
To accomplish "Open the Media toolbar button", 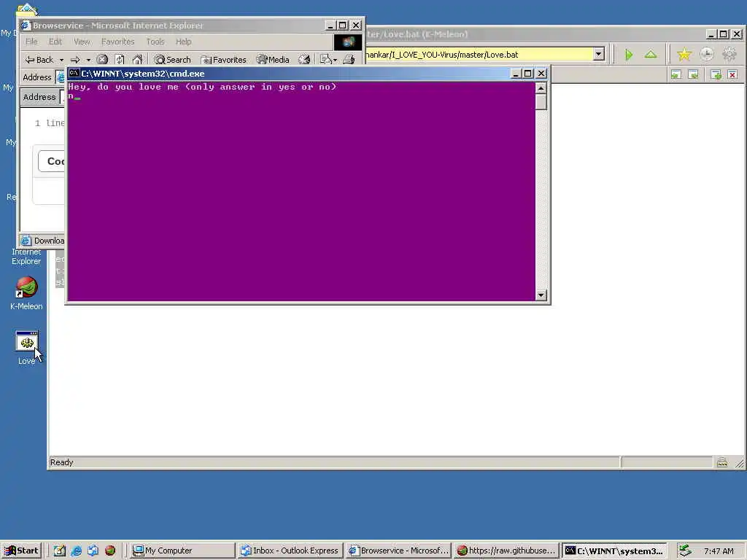I will (273, 60).
